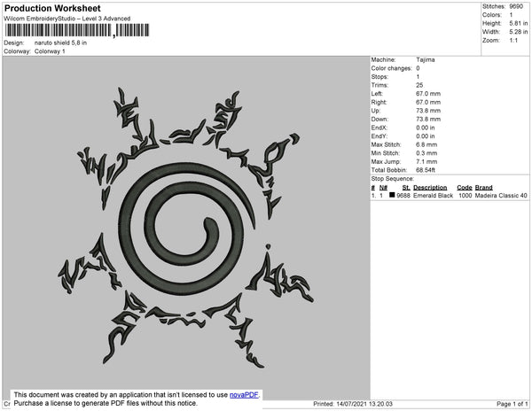Click the 'Purchase a license' notice text
532x411 pixels.
coord(106,403)
